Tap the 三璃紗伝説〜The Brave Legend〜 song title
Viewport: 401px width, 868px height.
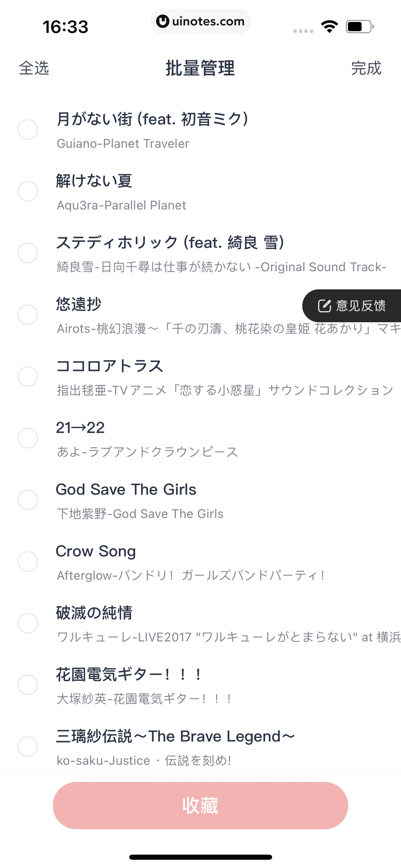coord(175,736)
